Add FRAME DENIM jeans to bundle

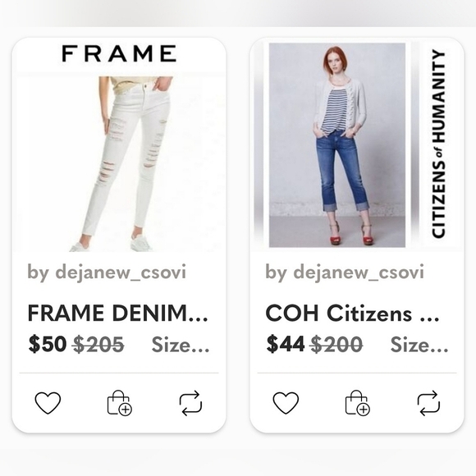coord(119,403)
